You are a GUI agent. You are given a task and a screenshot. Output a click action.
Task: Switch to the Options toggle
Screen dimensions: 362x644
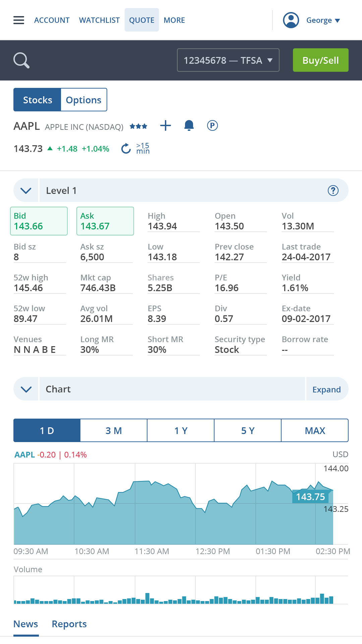coord(84,100)
